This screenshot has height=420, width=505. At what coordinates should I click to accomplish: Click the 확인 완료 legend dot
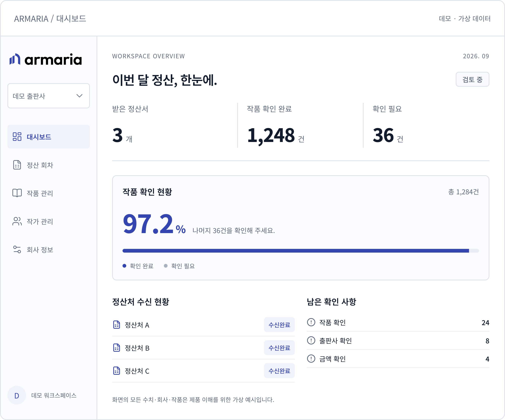tap(124, 266)
